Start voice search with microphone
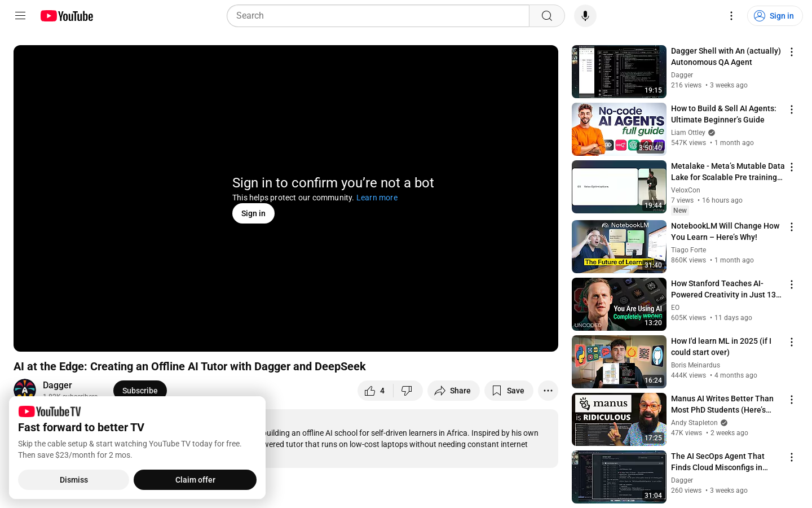The width and height of the screenshot is (812, 508). tap(585, 16)
